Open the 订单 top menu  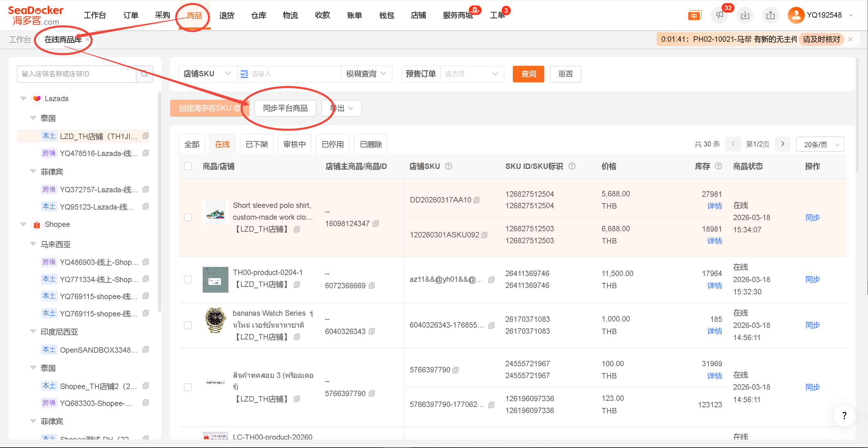tap(130, 15)
